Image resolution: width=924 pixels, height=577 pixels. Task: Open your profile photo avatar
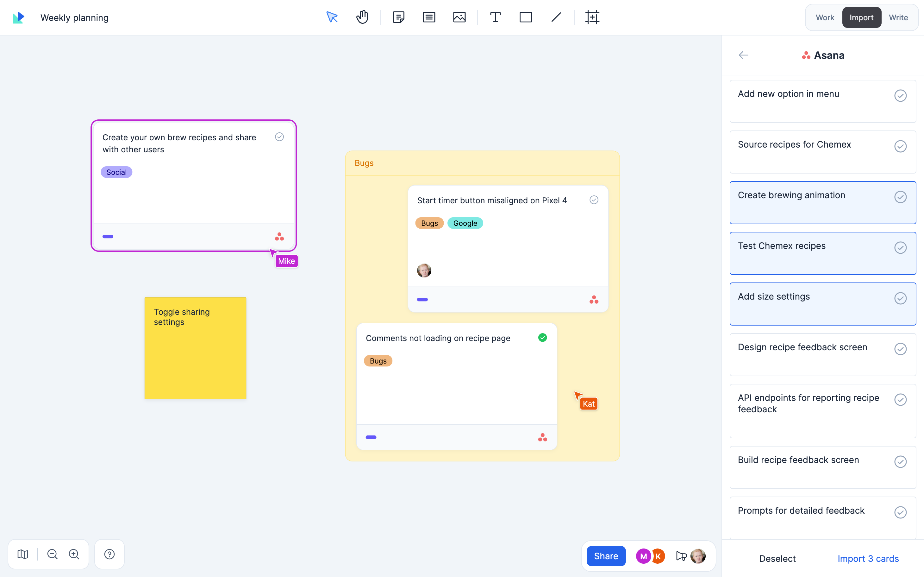698,556
